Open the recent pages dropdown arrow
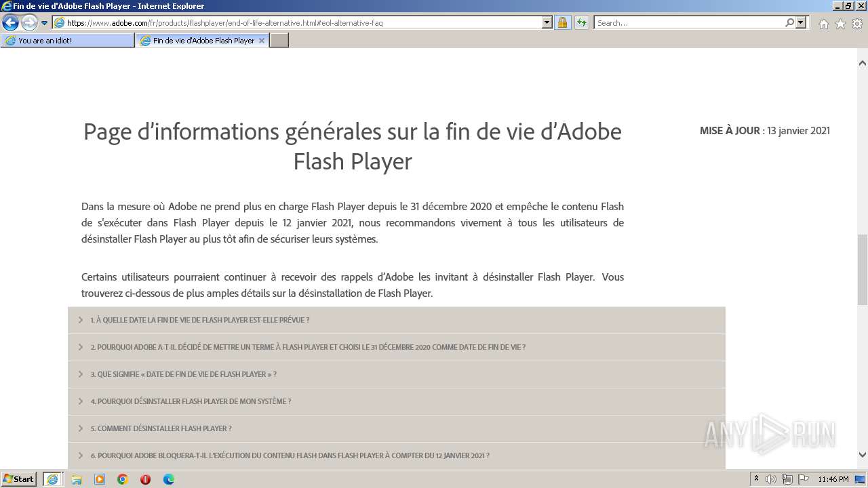The width and height of the screenshot is (868, 488). click(x=45, y=23)
